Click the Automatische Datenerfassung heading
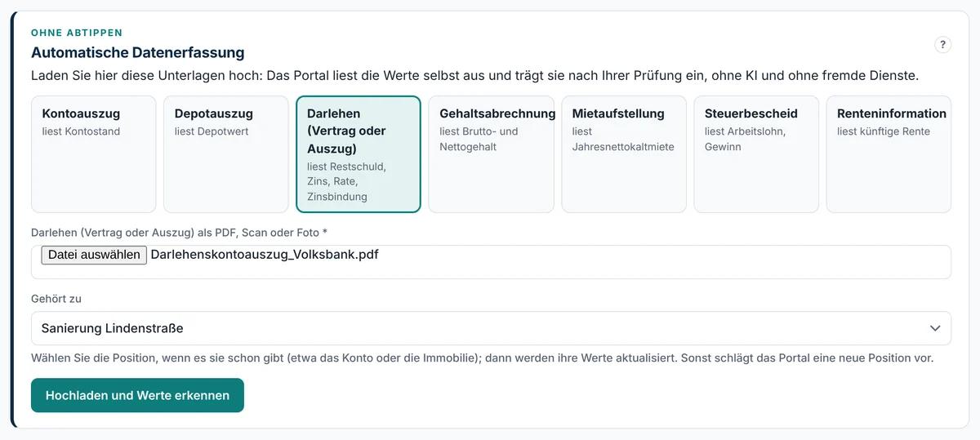The image size is (980, 440). click(138, 53)
